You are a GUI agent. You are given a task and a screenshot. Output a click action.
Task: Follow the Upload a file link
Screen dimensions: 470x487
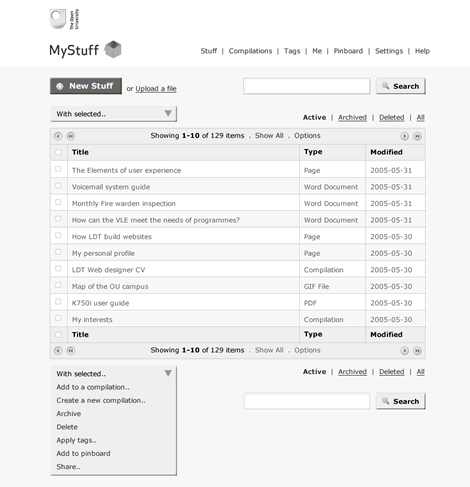pos(156,89)
